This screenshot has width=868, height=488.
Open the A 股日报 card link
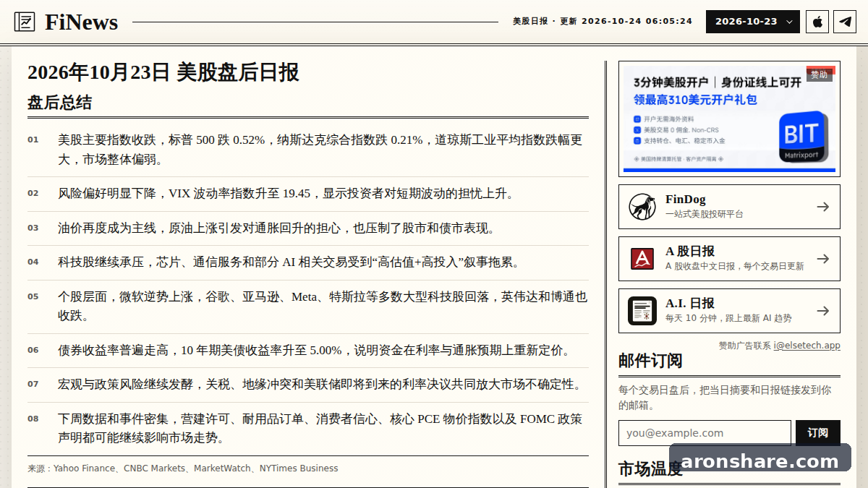[x=729, y=259]
